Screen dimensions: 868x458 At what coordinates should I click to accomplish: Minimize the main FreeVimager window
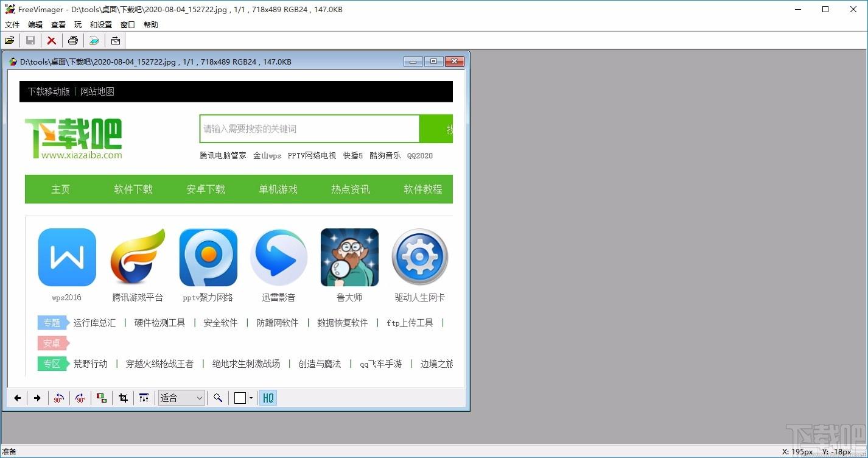[x=797, y=9]
